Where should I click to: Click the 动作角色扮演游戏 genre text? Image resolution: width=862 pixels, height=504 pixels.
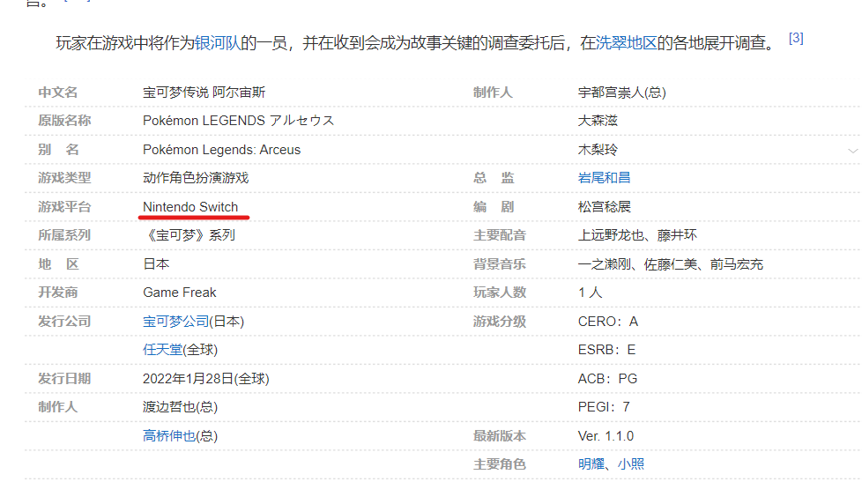196,177
